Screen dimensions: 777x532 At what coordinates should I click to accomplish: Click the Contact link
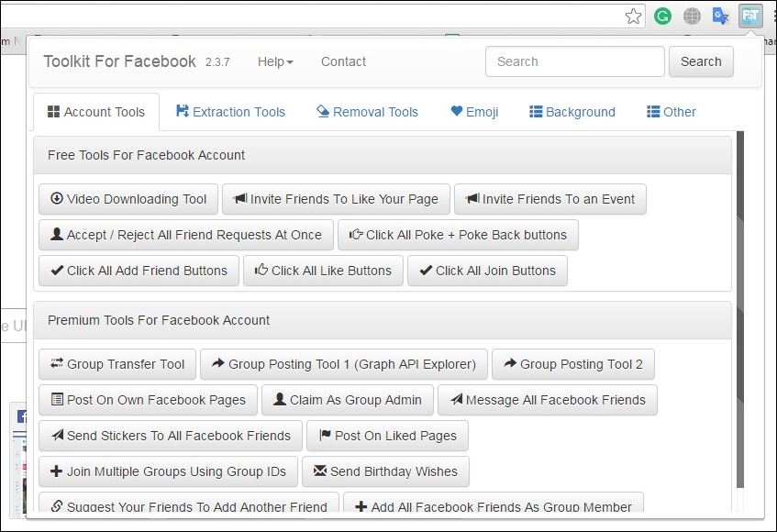tap(343, 62)
